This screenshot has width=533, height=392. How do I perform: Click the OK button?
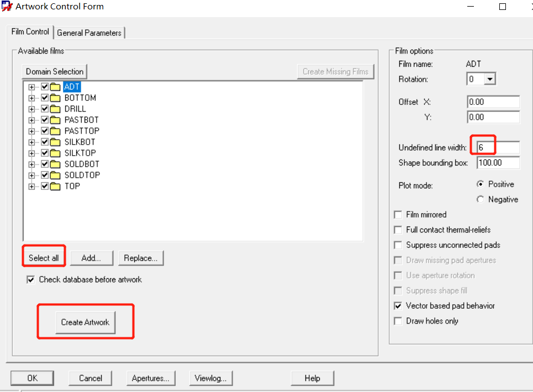pos(32,378)
